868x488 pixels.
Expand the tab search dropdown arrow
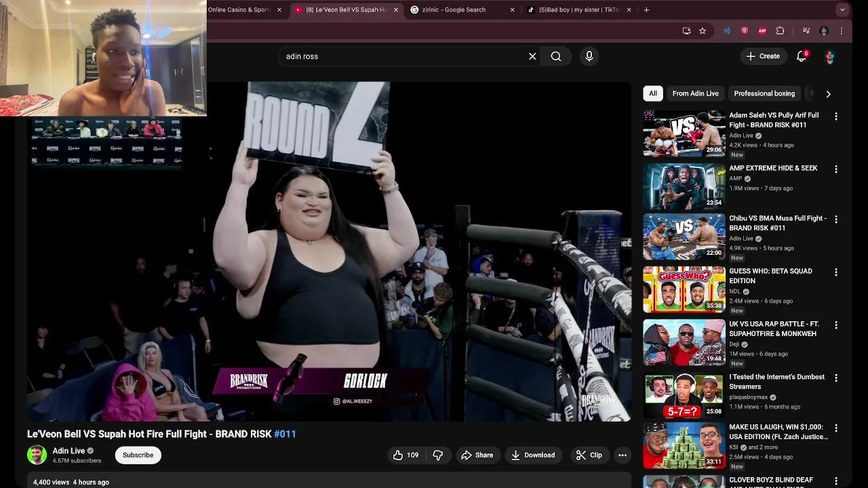pos(842,9)
